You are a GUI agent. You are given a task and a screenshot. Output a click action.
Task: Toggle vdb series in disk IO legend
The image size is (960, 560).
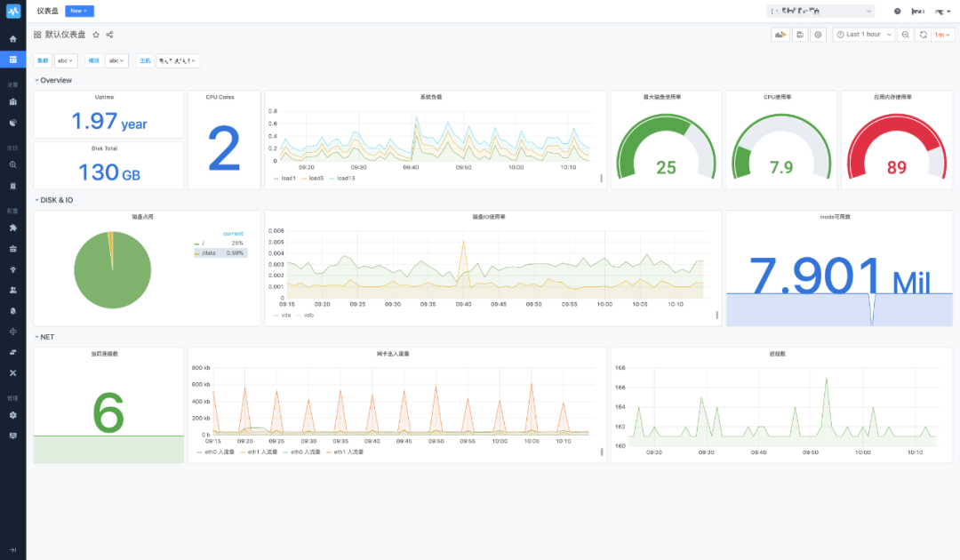[305, 316]
